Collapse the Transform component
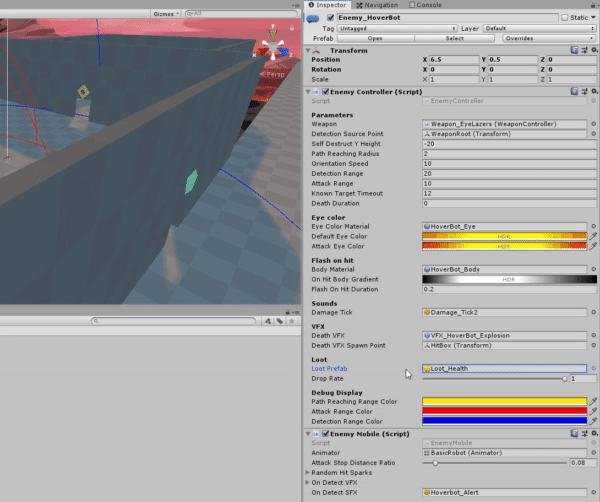 308,51
